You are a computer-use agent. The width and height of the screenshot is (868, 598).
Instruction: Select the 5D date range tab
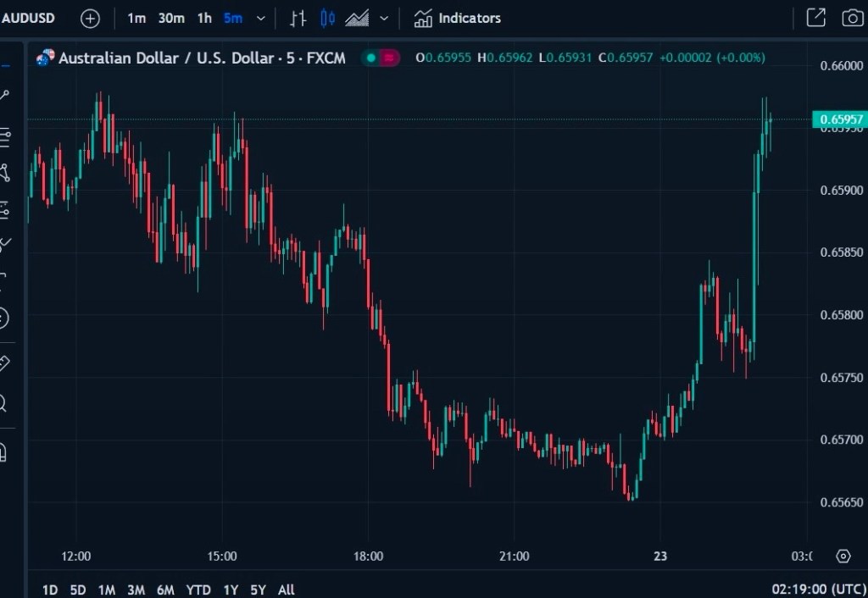click(x=78, y=589)
